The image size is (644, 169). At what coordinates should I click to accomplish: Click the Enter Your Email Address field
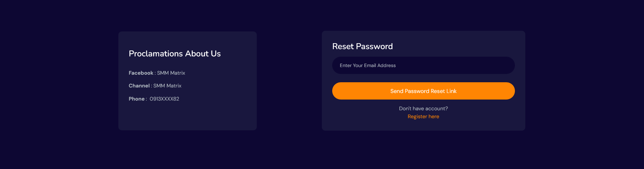(423, 65)
